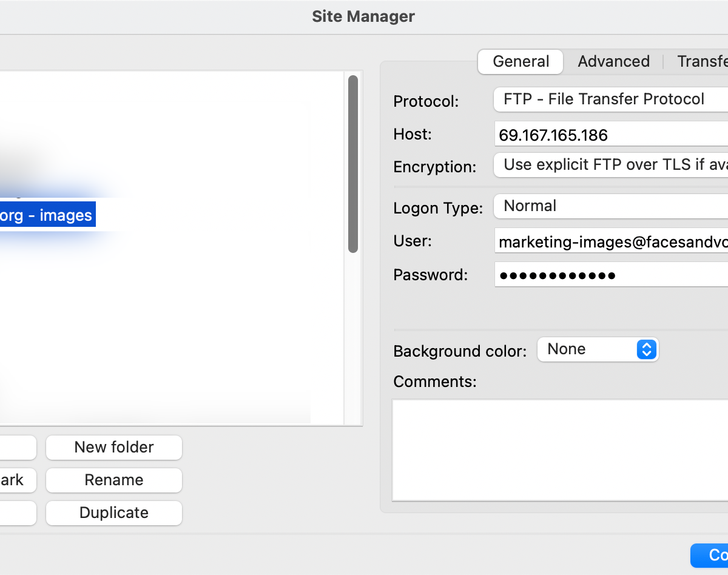The image size is (728, 575).
Task: Switch to the General tab
Action: point(521,62)
